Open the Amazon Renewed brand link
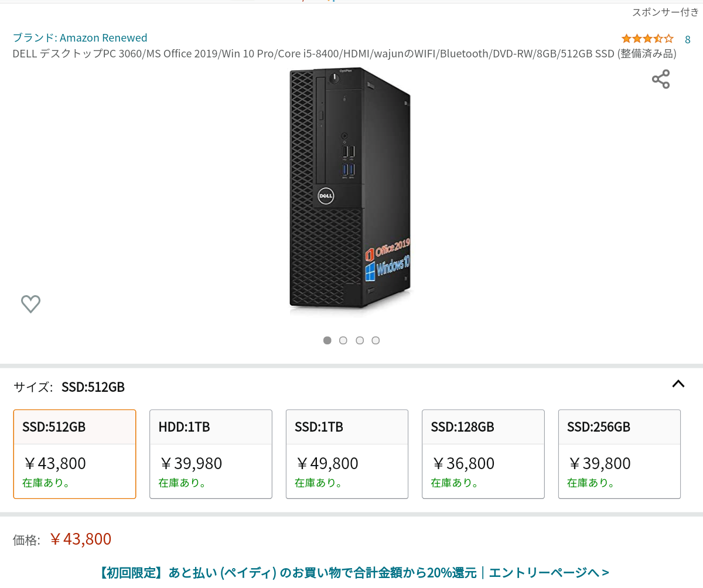 80,37
